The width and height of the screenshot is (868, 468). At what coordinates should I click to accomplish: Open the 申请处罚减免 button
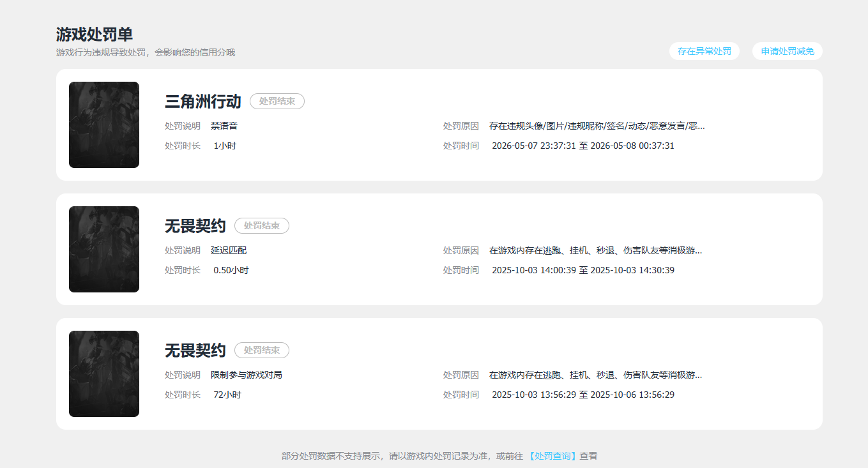(788, 51)
